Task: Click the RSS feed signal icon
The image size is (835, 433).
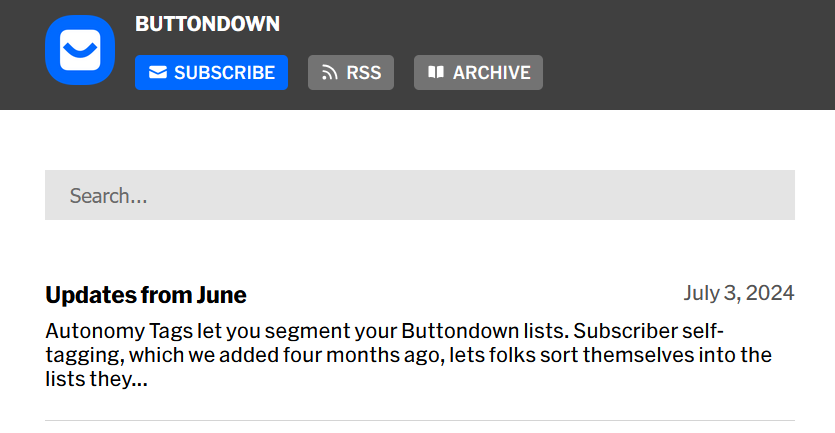Action: (329, 73)
